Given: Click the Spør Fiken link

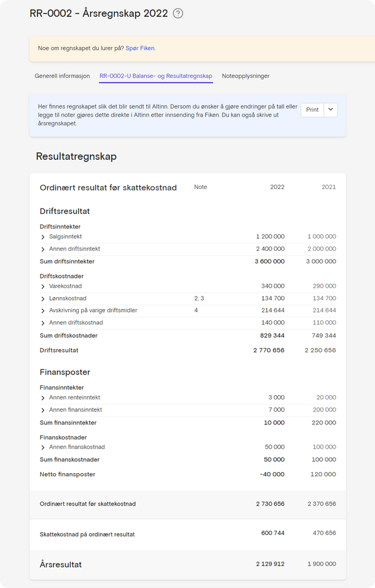Looking at the screenshot, I should coord(140,48).
